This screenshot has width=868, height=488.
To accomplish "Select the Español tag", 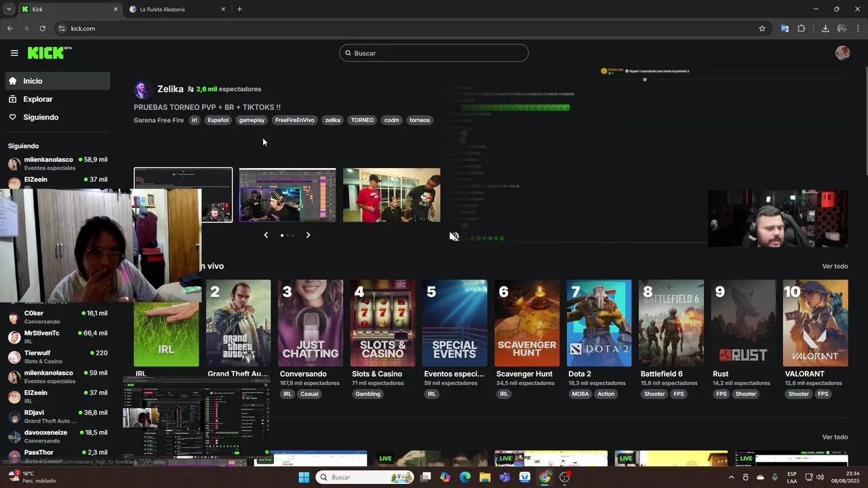I will 218,120.
